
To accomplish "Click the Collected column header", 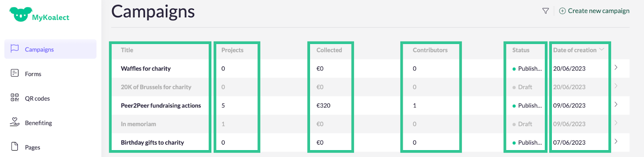I will click(329, 50).
